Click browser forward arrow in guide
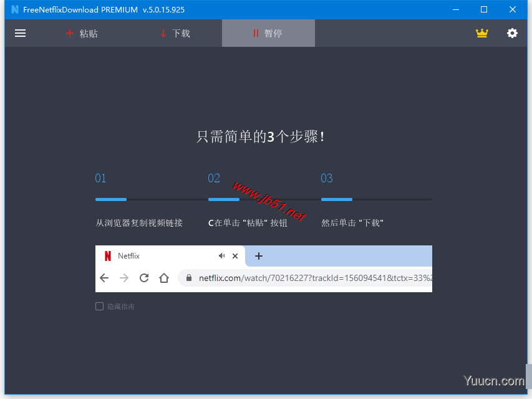This screenshot has height=399, width=532. pyautogui.click(x=124, y=278)
